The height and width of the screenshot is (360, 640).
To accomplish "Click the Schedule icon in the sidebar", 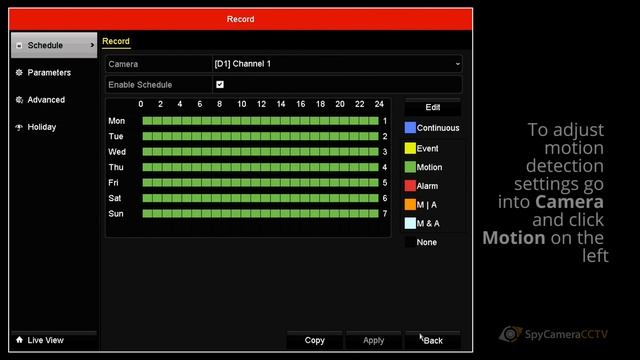I will [19, 45].
